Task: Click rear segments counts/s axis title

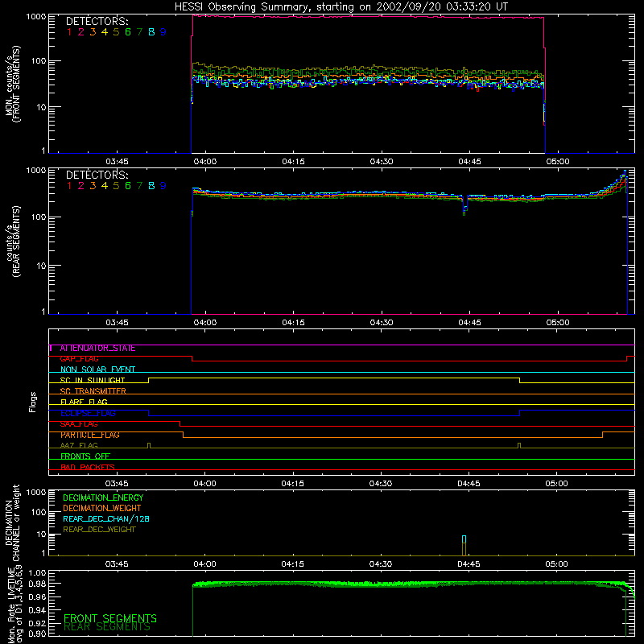Action: 14,242
